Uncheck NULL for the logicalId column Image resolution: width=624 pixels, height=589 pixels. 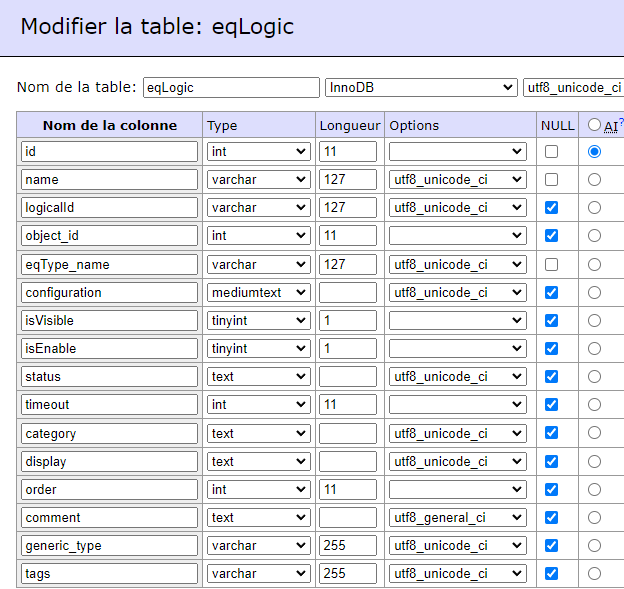click(x=551, y=207)
